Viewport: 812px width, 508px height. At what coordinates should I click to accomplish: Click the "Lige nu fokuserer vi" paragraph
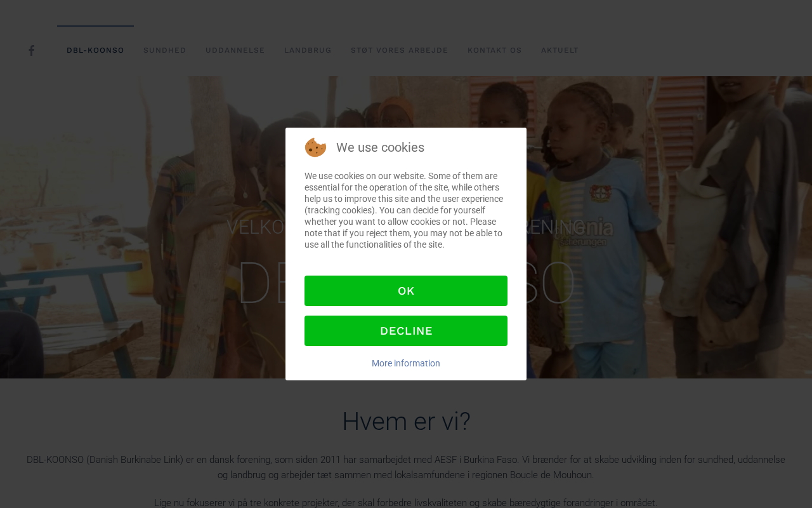406,503
